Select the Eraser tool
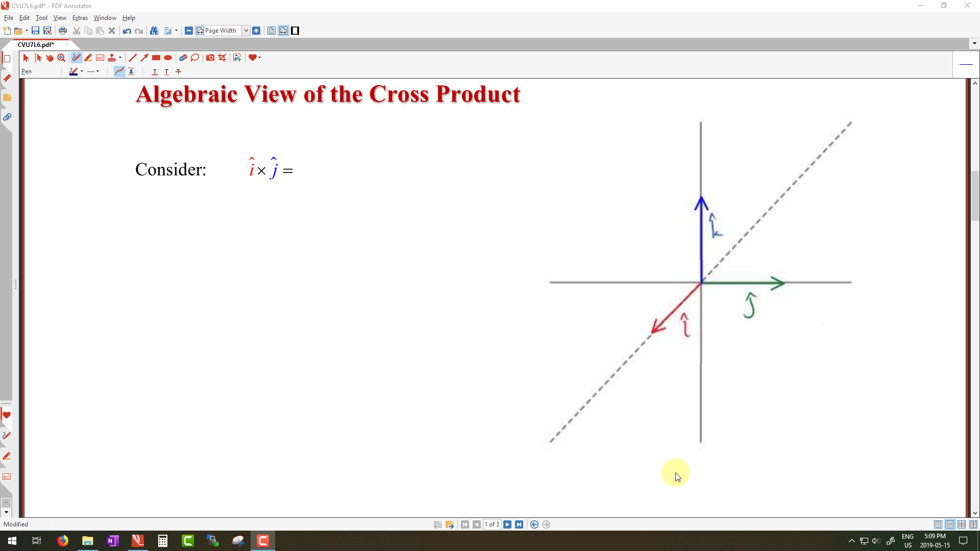 [x=183, y=58]
